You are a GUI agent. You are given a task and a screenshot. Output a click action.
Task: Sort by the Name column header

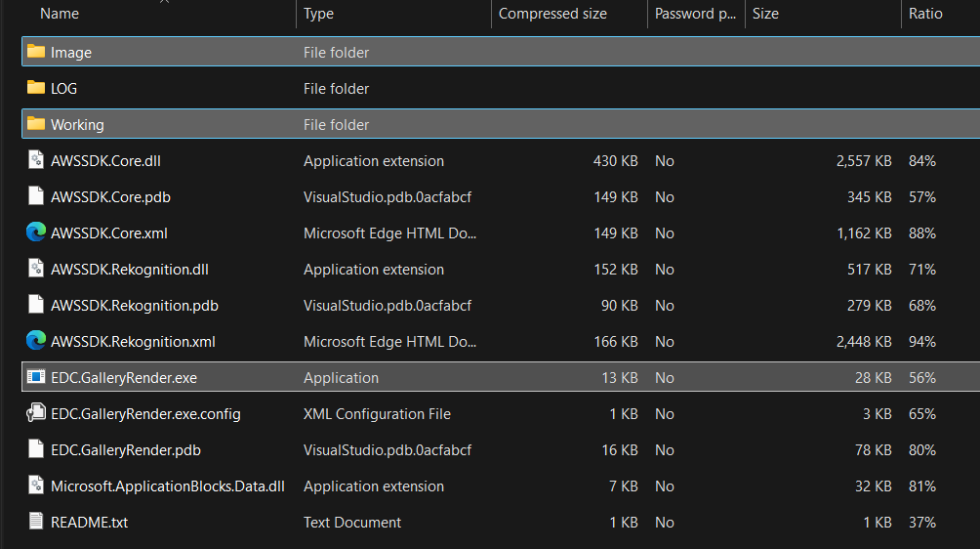(x=60, y=14)
